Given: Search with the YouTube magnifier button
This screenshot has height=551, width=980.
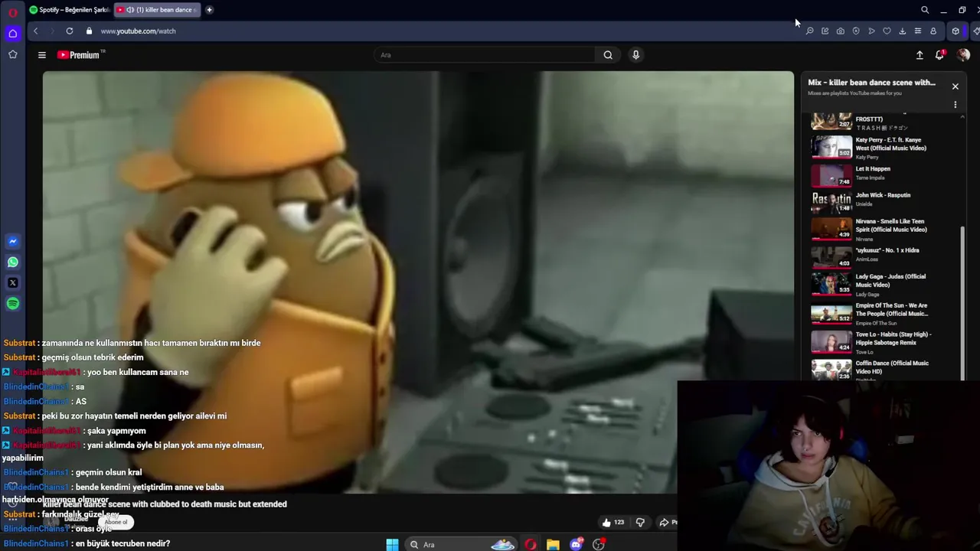Looking at the screenshot, I should point(608,55).
